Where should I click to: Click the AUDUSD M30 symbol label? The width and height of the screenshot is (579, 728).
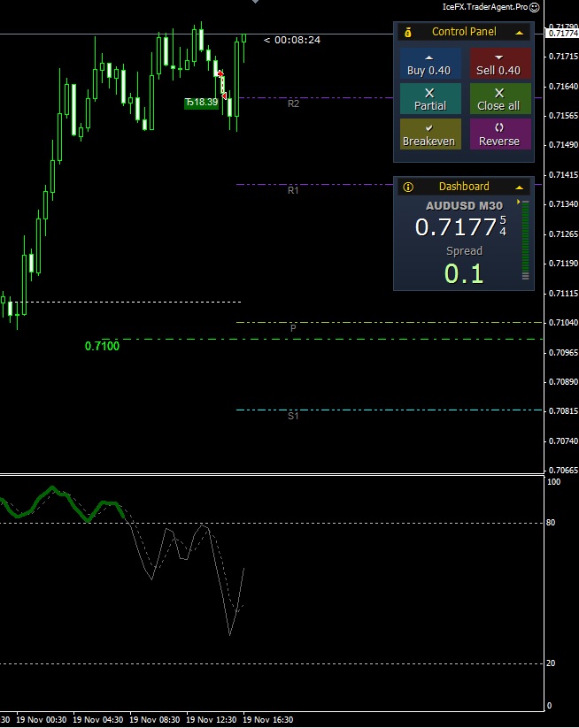pyautogui.click(x=464, y=206)
